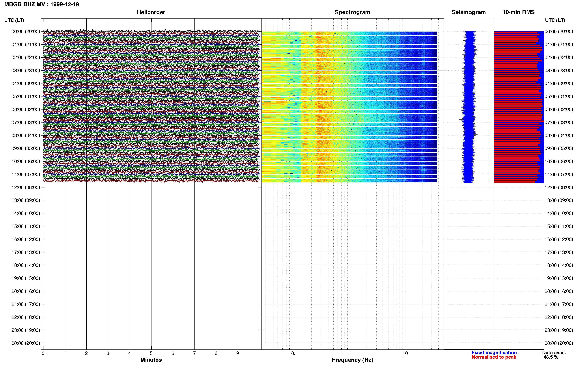Screen dimensions: 588x368
Task: Click left axis label 01:00 (21:00)
Action: coord(26,45)
